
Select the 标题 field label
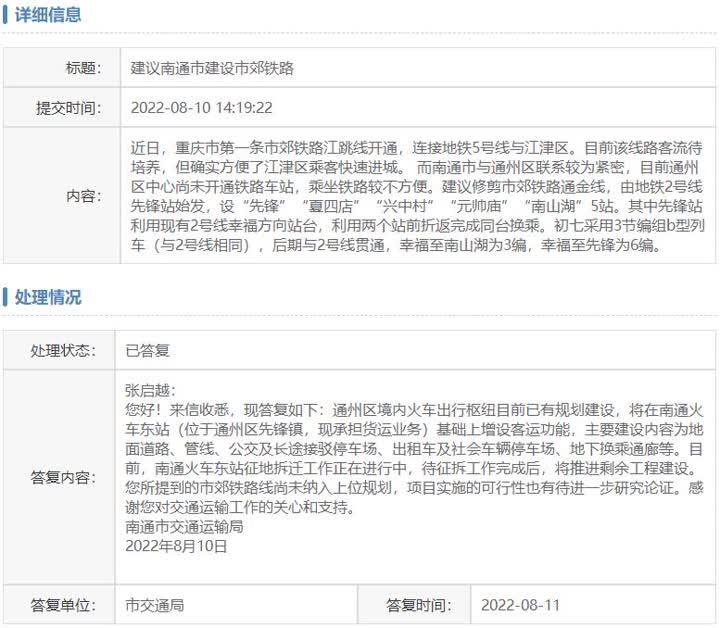83,68
